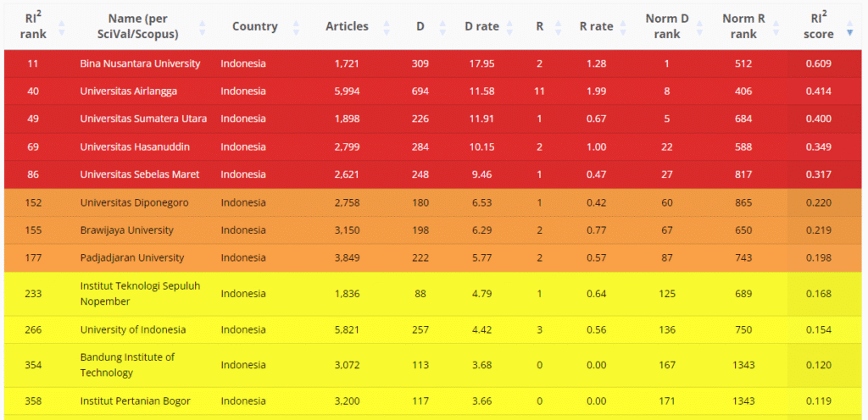Select Padjadjaran University name cell
This screenshot has width=868, height=420.
point(131,258)
